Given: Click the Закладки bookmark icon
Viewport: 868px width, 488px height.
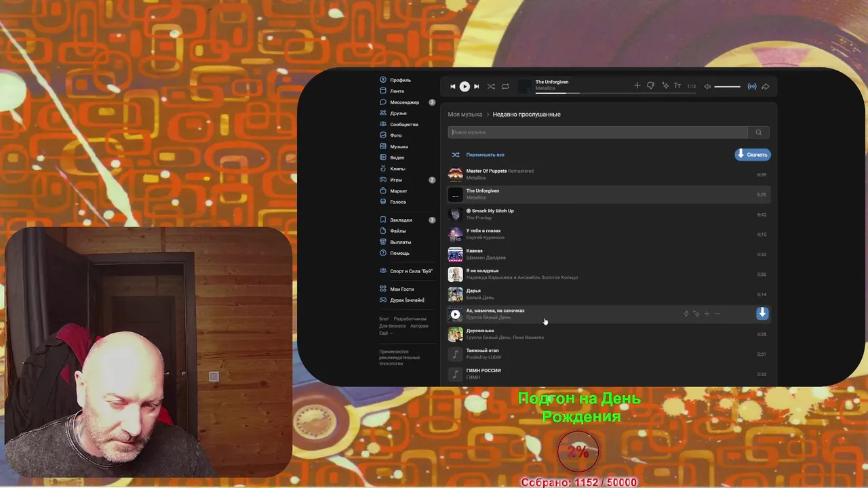Looking at the screenshot, I should [x=383, y=220].
